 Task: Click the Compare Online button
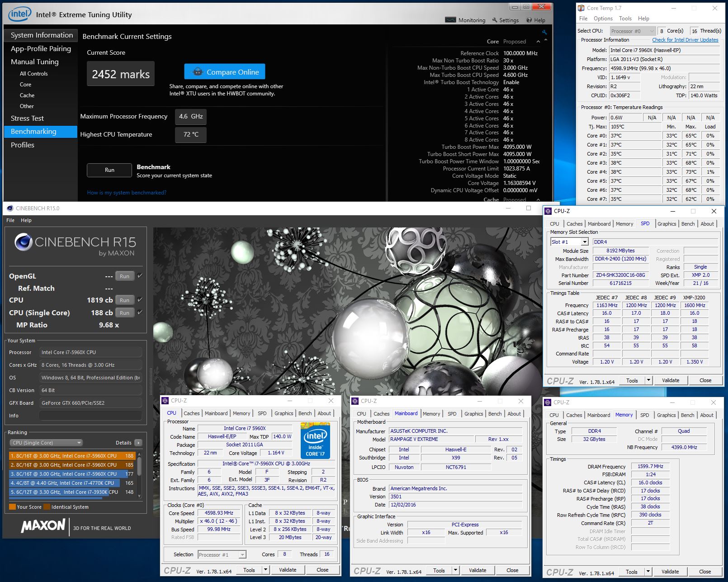(225, 72)
